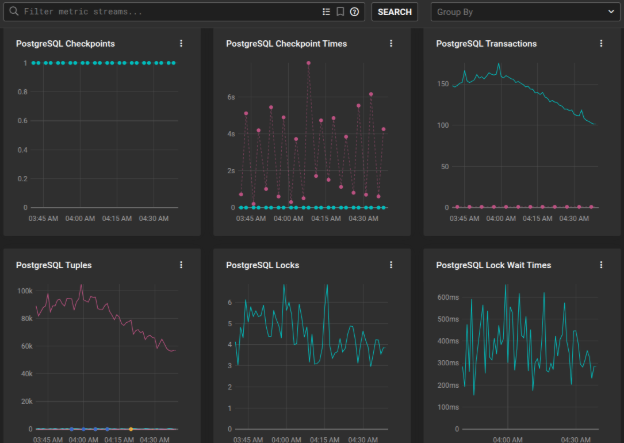Click peak data point in Checkpoint Times chart
624x443 pixels.
click(308, 63)
